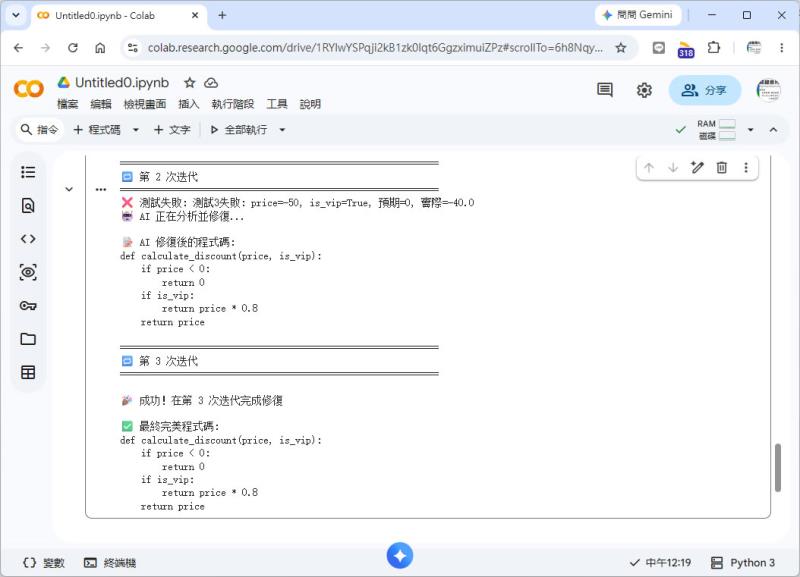Open the floating Gemini sparkle button
This screenshot has width=800, height=577.
pyautogui.click(x=399, y=556)
